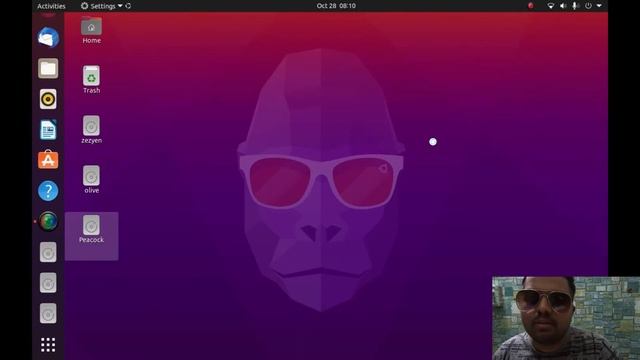Open the Settings app menu in top bar
640x360 pixels.
(102, 6)
